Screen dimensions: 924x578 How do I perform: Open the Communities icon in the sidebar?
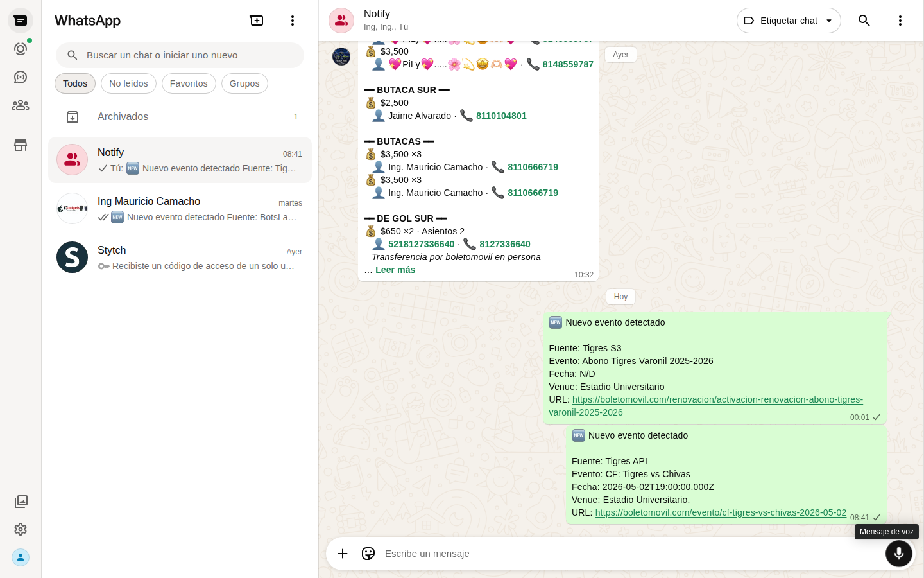[21, 105]
